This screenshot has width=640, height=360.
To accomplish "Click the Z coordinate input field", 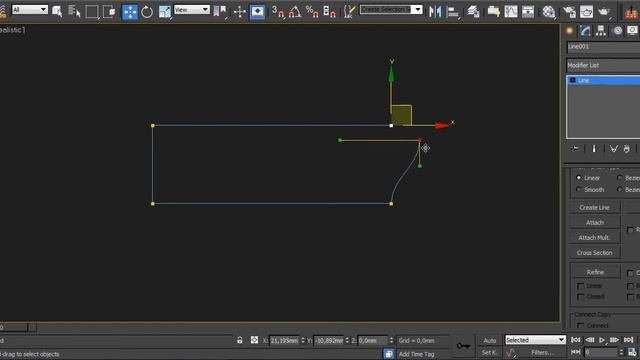I will (373, 340).
